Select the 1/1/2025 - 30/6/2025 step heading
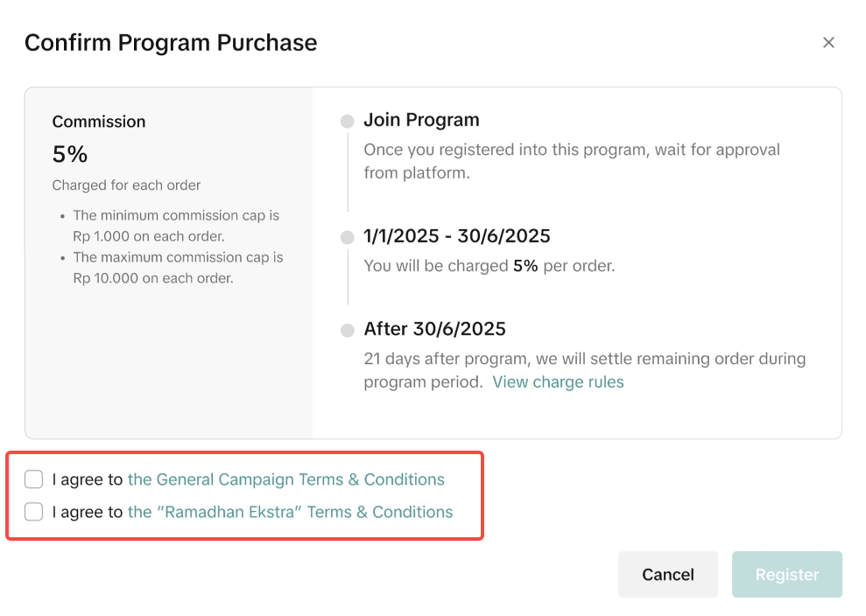 457,236
